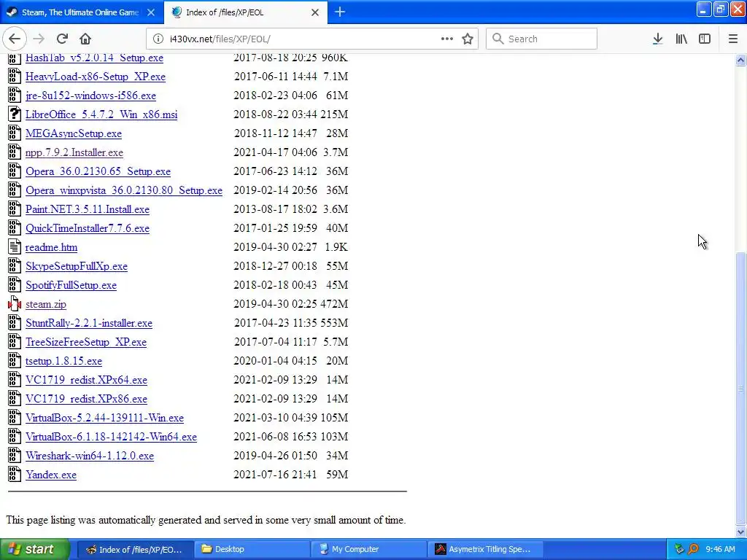Download SkypeSetupFullXp.exe
This screenshot has width=747, height=560.
pyautogui.click(x=76, y=266)
